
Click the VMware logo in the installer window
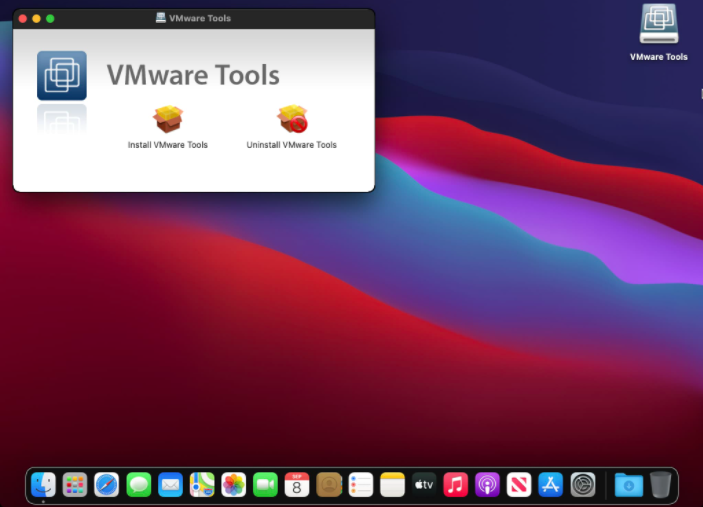coord(62,76)
